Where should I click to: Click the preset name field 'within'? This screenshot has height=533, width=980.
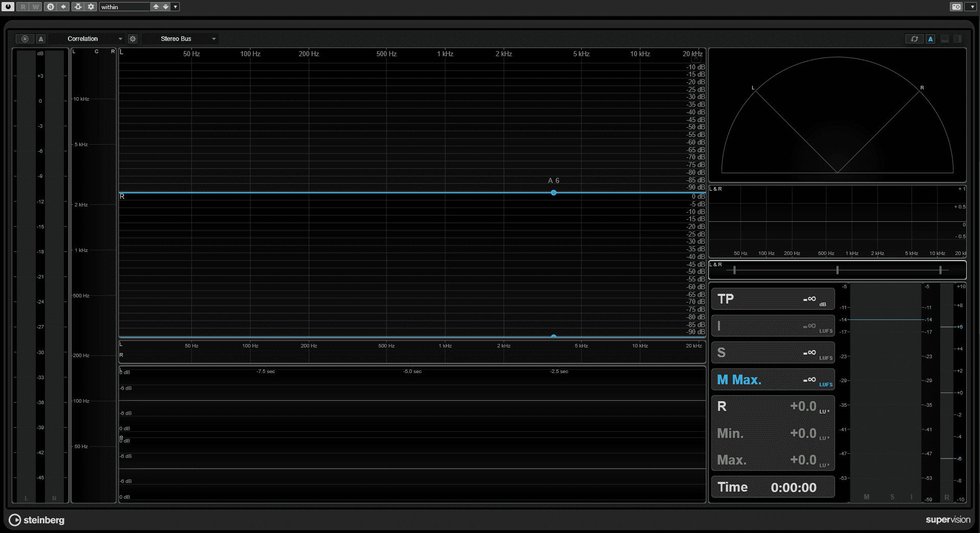125,7
